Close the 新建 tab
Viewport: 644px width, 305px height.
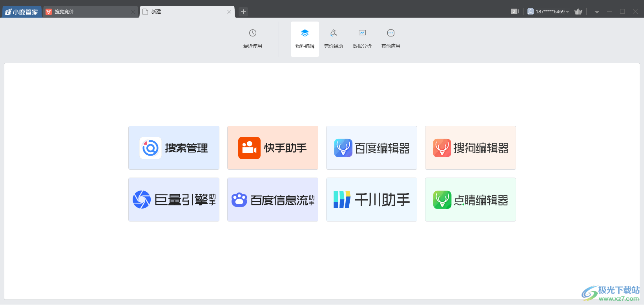(x=230, y=12)
